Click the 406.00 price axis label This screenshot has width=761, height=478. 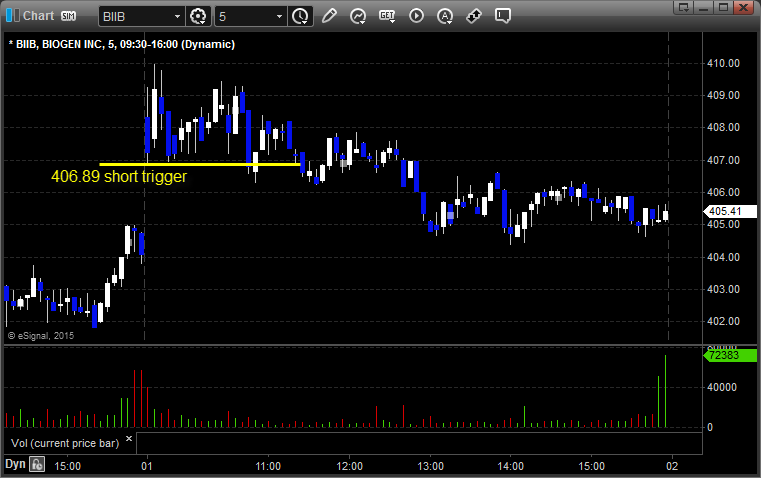[x=723, y=192]
